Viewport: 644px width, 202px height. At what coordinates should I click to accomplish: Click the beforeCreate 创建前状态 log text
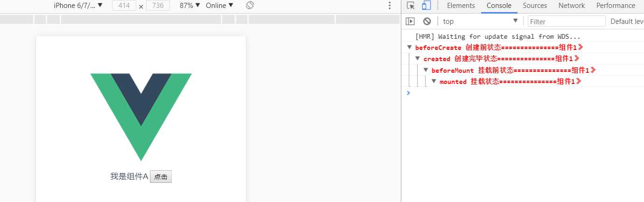click(499, 47)
